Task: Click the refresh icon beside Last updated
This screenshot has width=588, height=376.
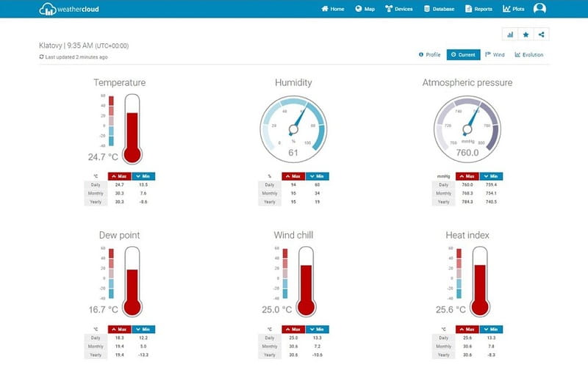Action: click(x=42, y=57)
